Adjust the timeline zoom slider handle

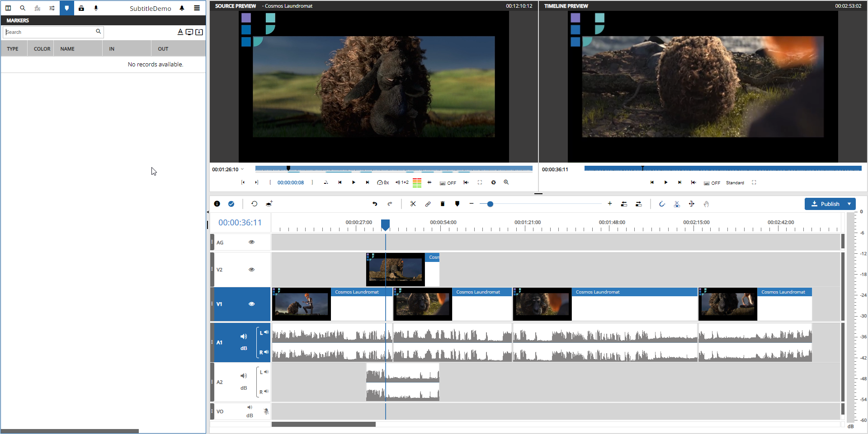490,204
